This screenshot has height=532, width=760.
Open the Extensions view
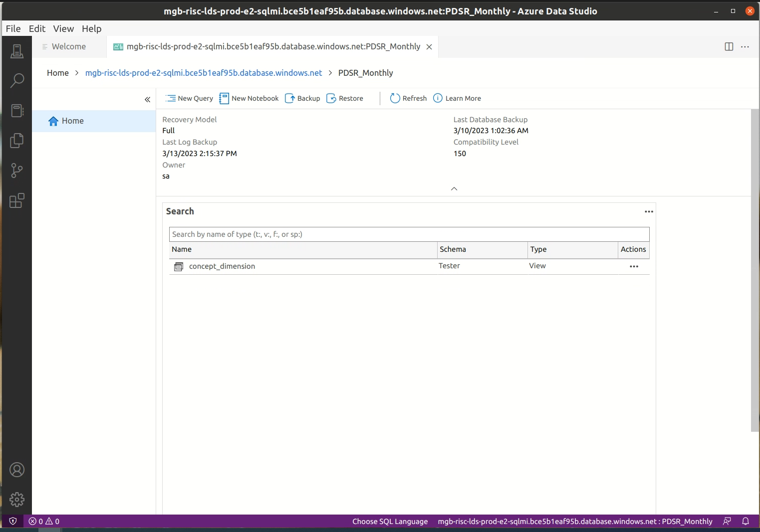pyautogui.click(x=17, y=200)
